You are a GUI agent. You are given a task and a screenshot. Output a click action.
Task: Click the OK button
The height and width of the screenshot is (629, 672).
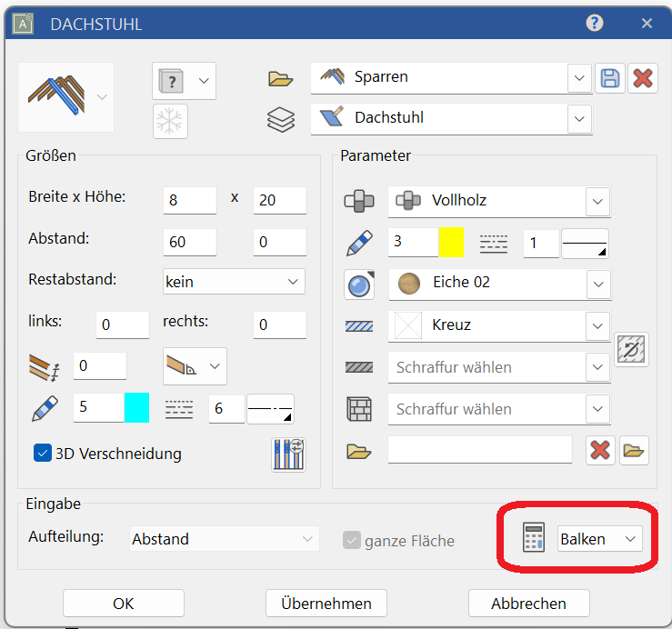click(x=124, y=604)
